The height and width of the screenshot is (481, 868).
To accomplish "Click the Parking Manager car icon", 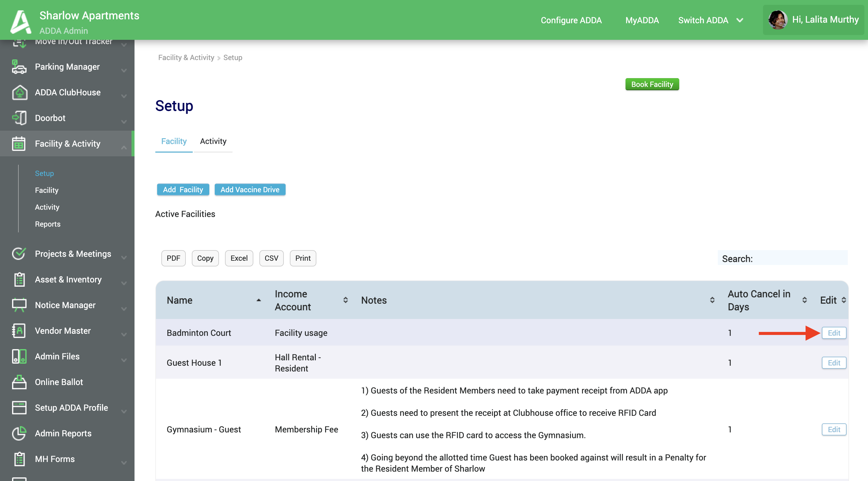I will (19, 67).
